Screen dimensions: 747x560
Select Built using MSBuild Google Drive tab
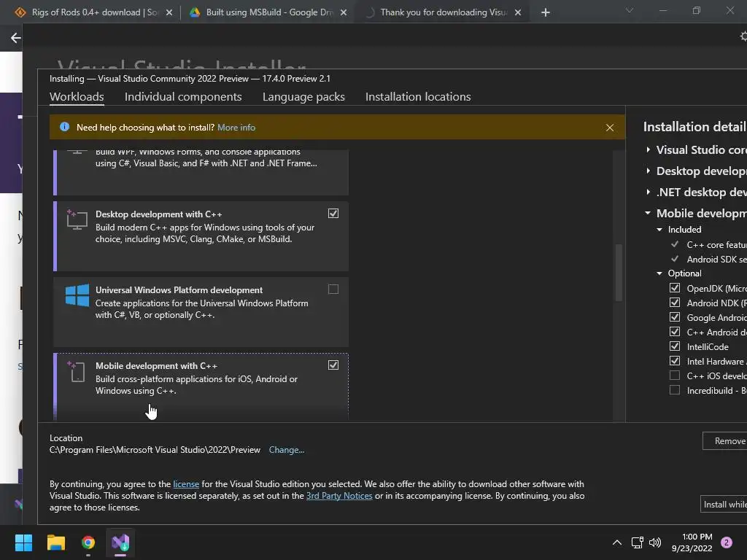268,12
